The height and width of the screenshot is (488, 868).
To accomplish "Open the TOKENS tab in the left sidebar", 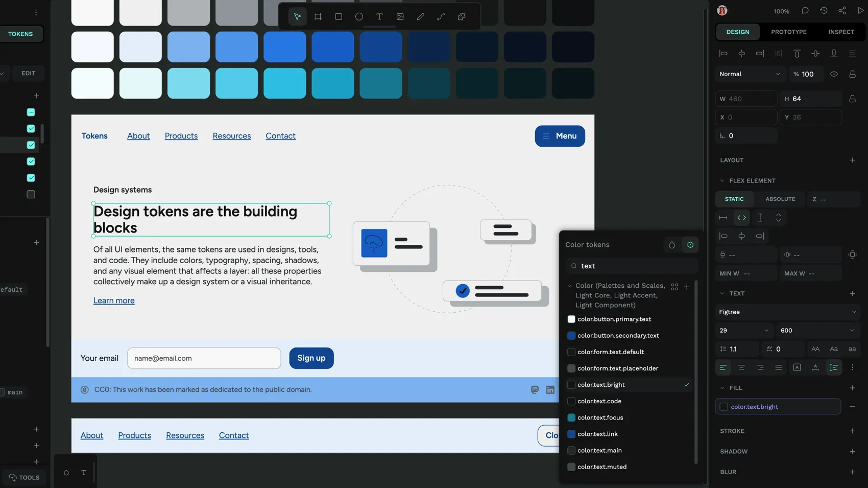I will 20,34.
